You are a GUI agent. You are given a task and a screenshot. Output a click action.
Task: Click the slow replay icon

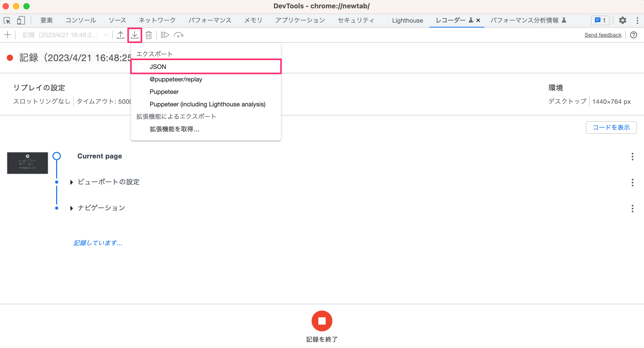(x=179, y=35)
